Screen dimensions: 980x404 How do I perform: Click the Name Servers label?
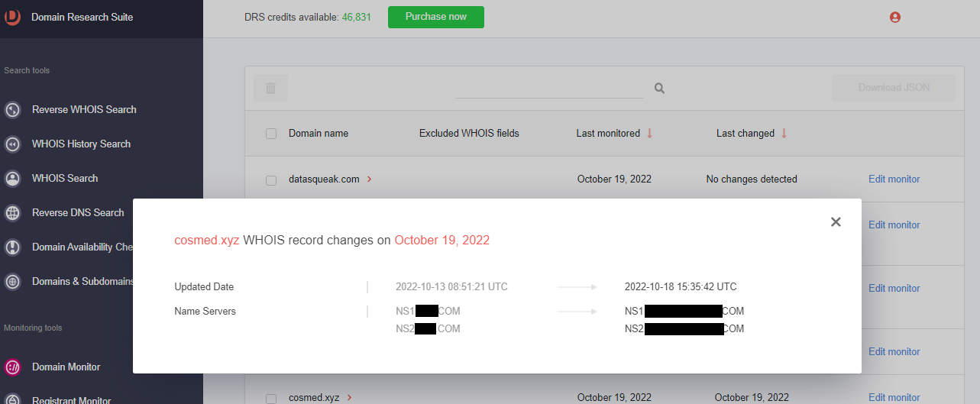coord(205,312)
